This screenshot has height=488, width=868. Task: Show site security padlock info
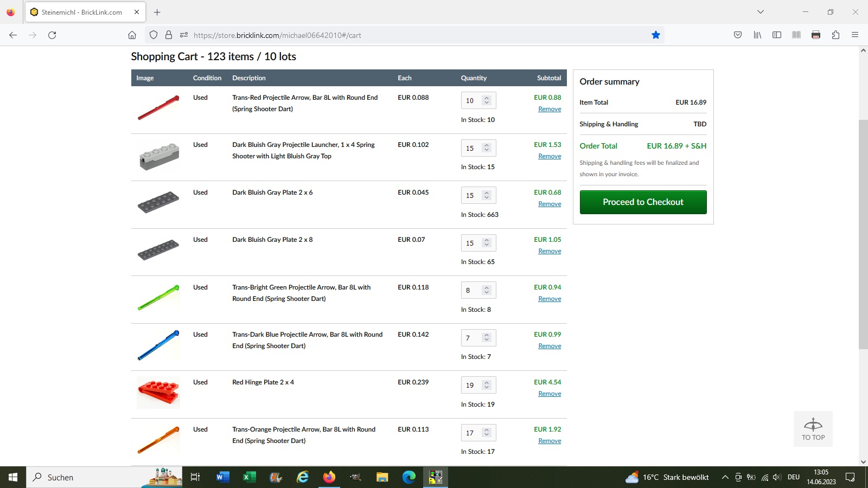tap(169, 35)
